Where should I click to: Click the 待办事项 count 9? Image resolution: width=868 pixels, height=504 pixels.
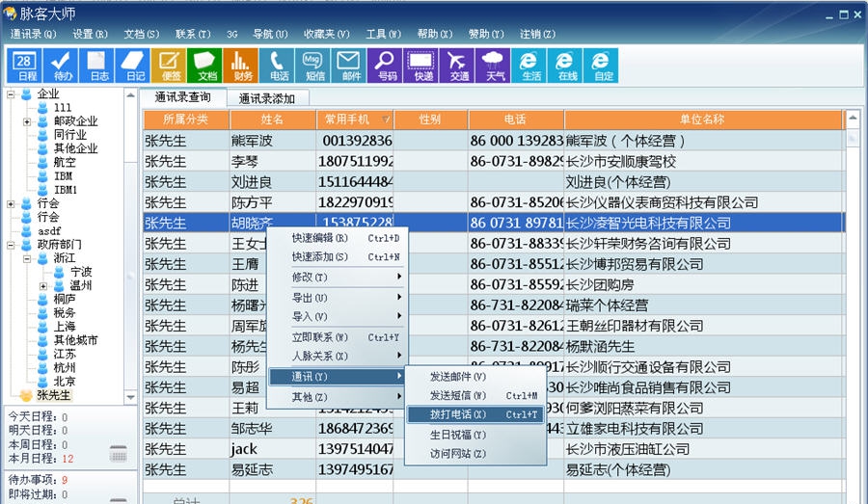pos(65,480)
